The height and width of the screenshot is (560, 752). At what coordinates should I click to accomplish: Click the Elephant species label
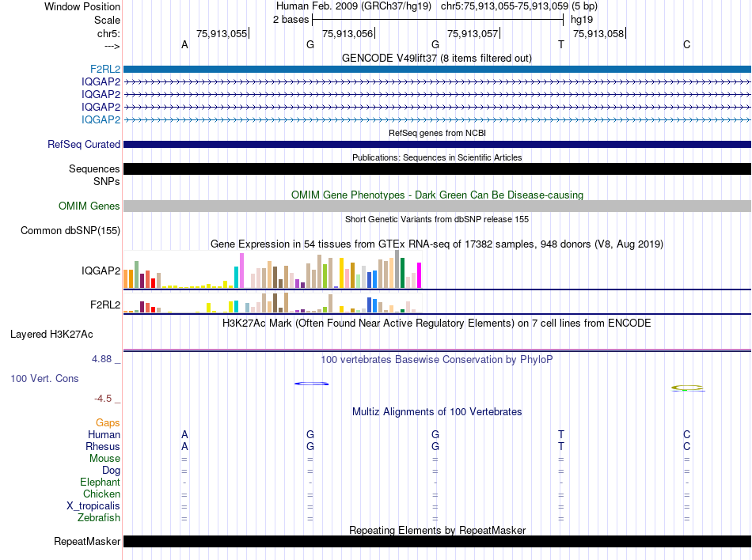pyautogui.click(x=101, y=482)
